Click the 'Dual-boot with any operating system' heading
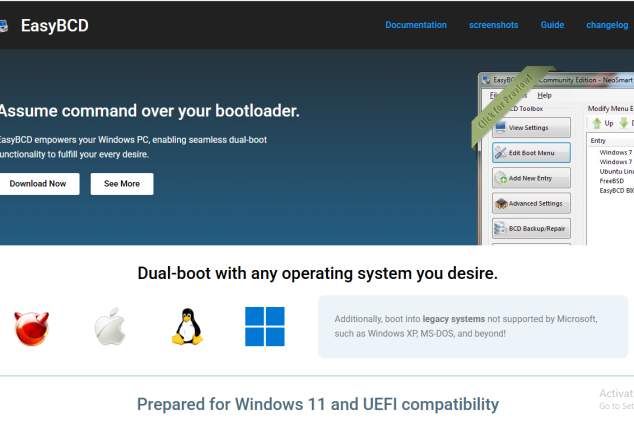Viewport: 634px width, 433px height. pyautogui.click(x=317, y=274)
